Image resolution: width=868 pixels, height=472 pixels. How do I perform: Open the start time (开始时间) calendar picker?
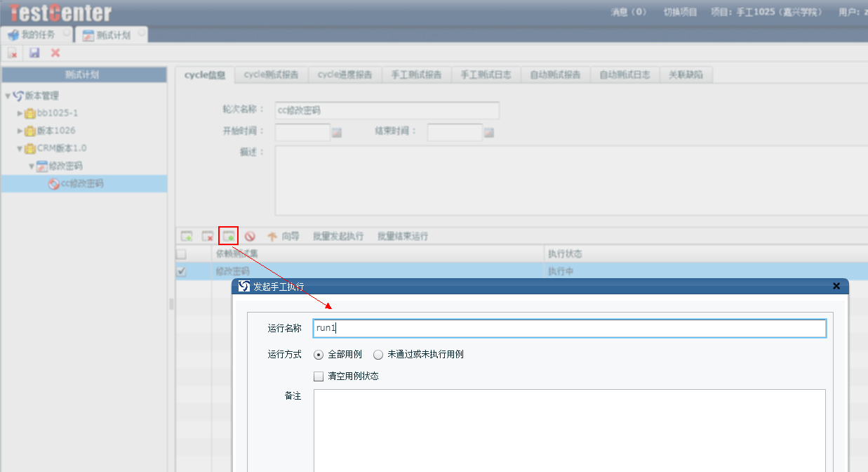[x=337, y=132]
